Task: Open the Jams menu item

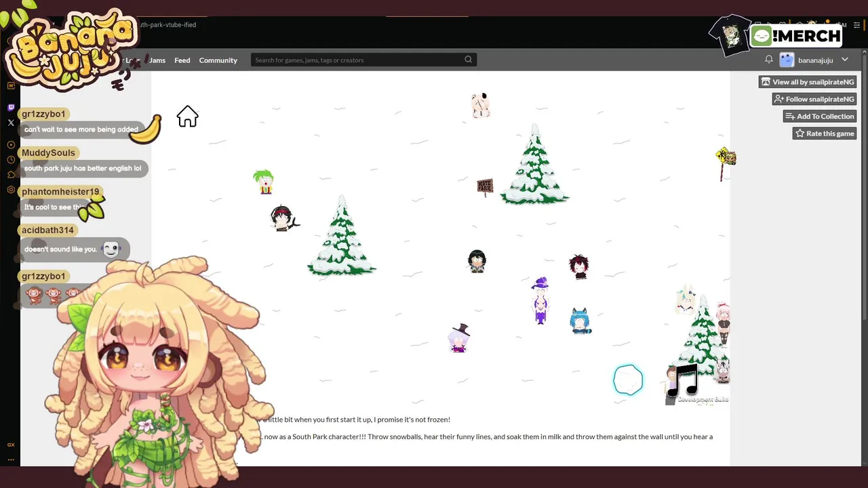Action: [x=157, y=60]
